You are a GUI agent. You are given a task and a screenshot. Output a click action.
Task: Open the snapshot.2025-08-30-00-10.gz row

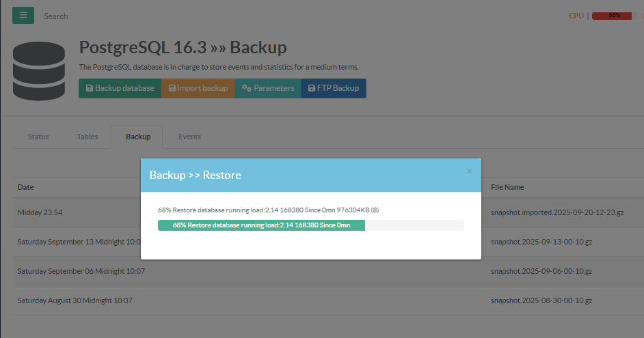[x=540, y=300]
